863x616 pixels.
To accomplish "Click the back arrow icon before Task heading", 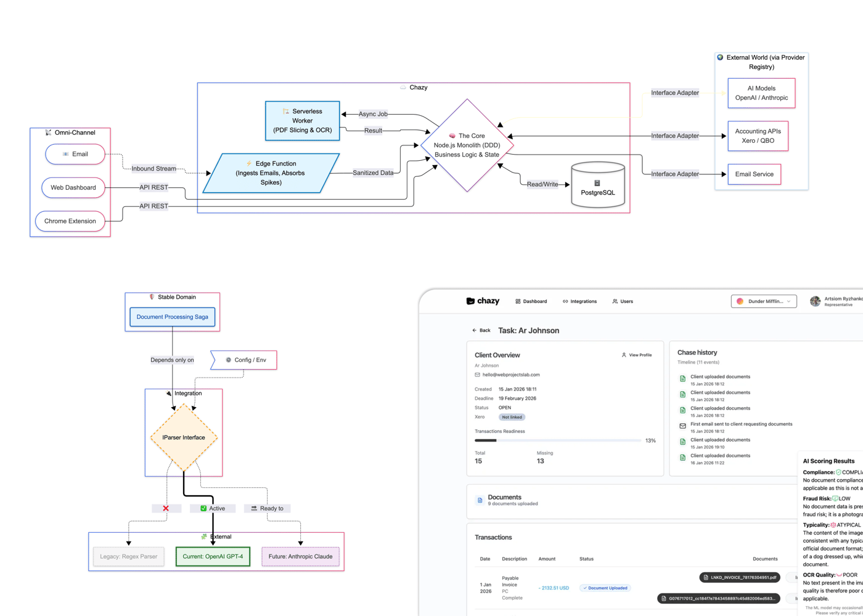I will coord(475,330).
